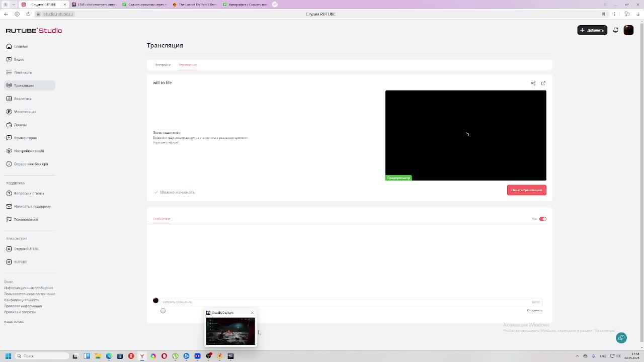Open the stream in new window icon
The image size is (644, 362).
pyautogui.click(x=543, y=83)
